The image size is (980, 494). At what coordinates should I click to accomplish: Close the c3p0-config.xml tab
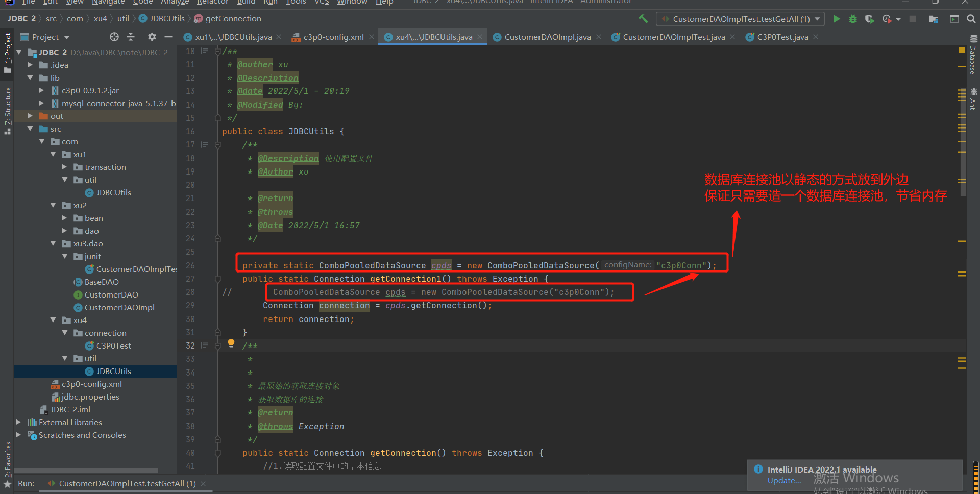coord(372,37)
